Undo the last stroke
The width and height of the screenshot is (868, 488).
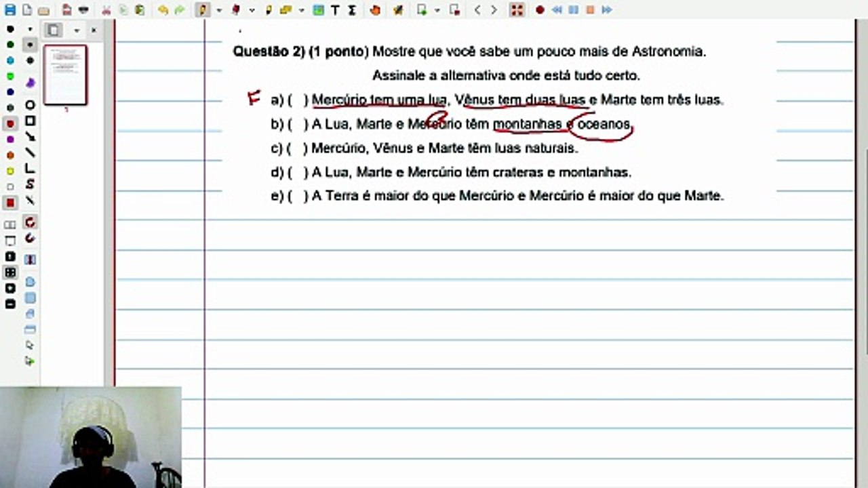coord(163,10)
